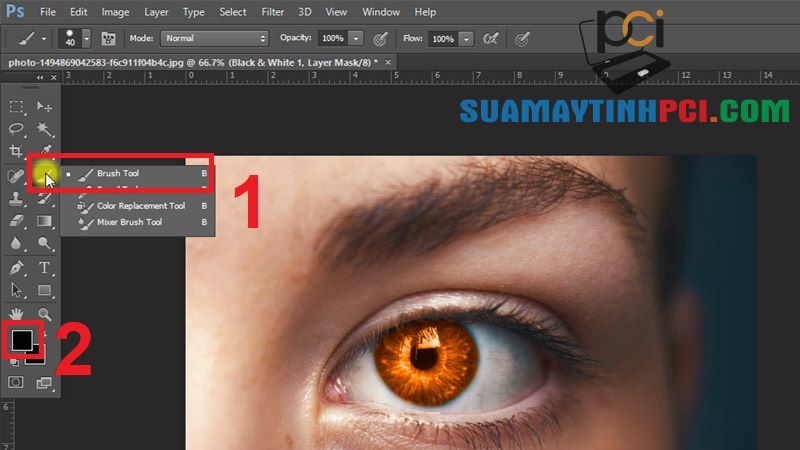Select the Move tool
Viewport: 800px width, 450px height.
44,106
